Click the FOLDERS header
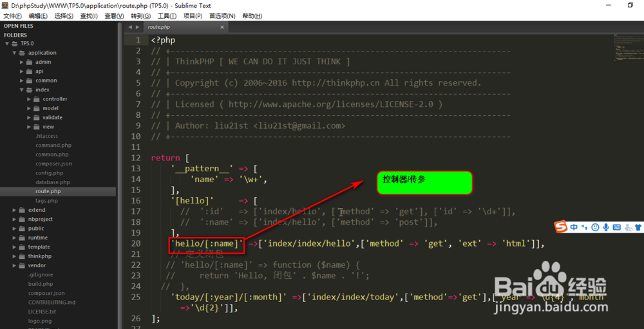Viewport: 644px width, 329px height. pos(15,35)
